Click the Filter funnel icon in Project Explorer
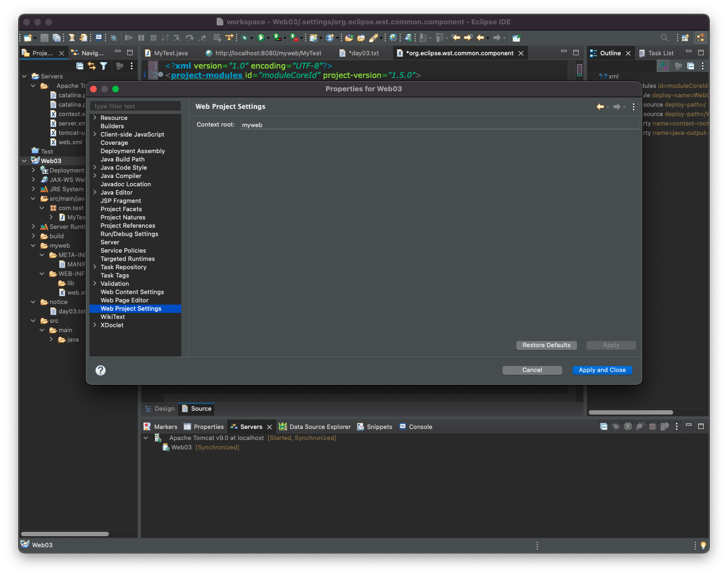Image resolution: width=728 pixels, height=576 pixels. (x=103, y=66)
